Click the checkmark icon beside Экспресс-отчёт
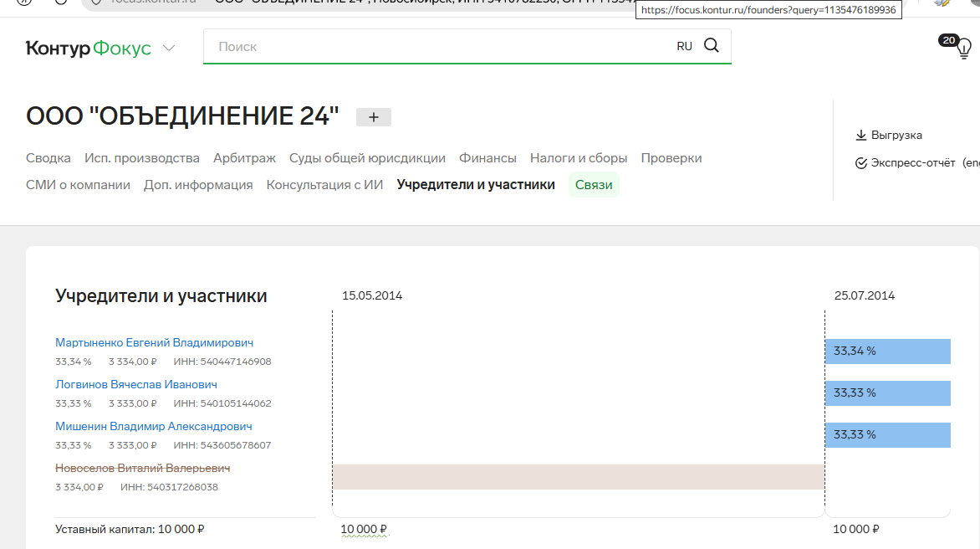The image size is (980, 549). click(860, 163)
